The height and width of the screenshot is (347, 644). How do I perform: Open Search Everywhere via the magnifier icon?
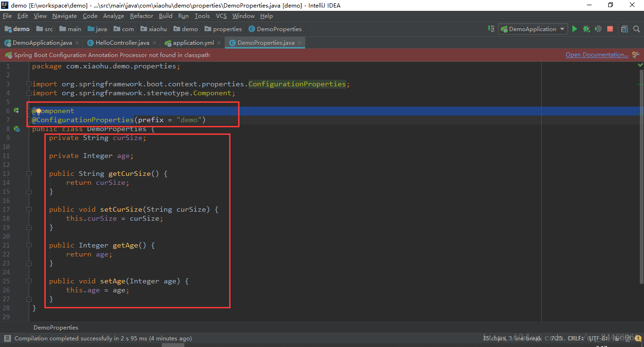coord(636,29)
